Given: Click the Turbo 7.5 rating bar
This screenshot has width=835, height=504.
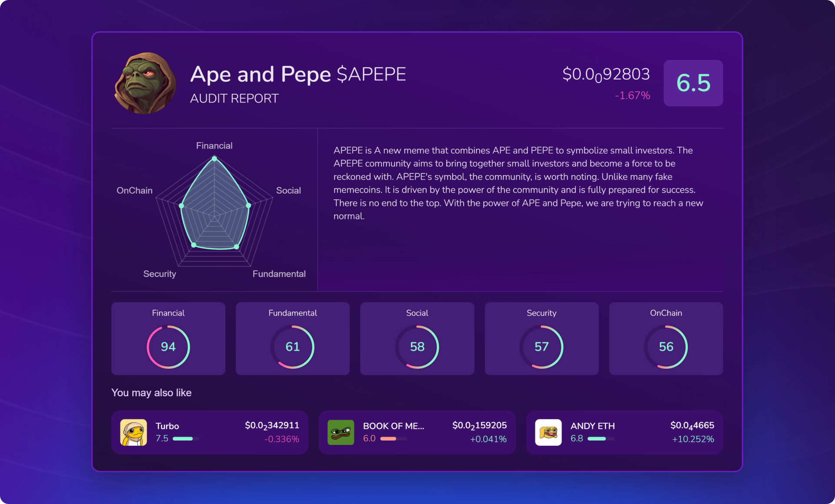Looking at the screenshot, I should 186,439.
